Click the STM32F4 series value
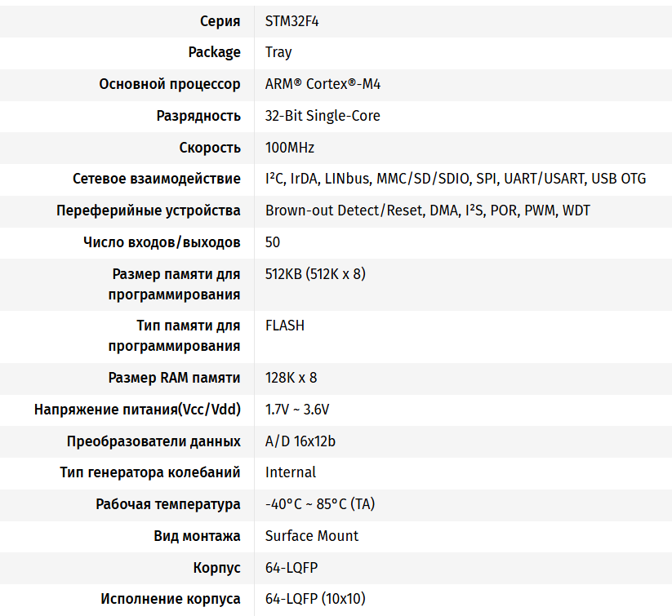The height and width of the screenshot is (616, 672). (x=291, y=21)
